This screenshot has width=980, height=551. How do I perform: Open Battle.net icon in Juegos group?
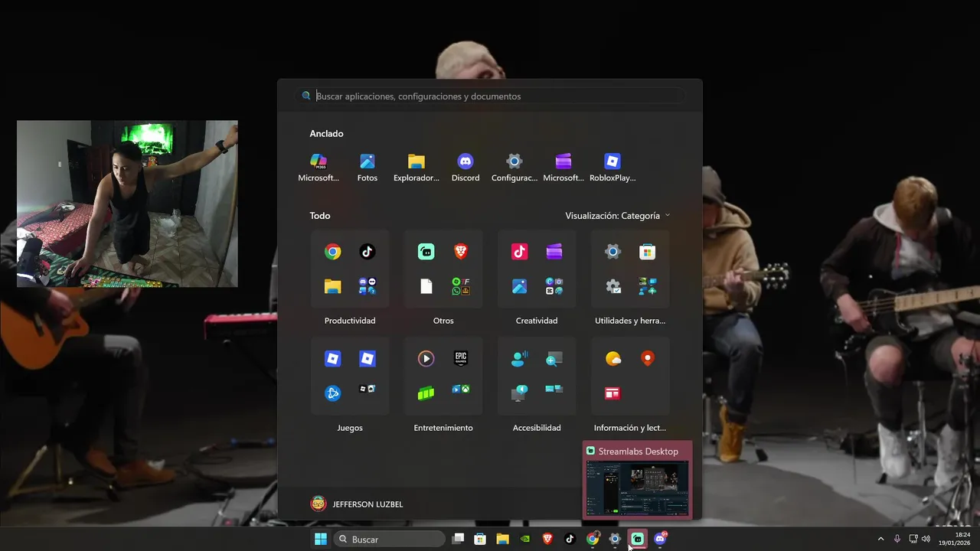(x=332, y=393)
